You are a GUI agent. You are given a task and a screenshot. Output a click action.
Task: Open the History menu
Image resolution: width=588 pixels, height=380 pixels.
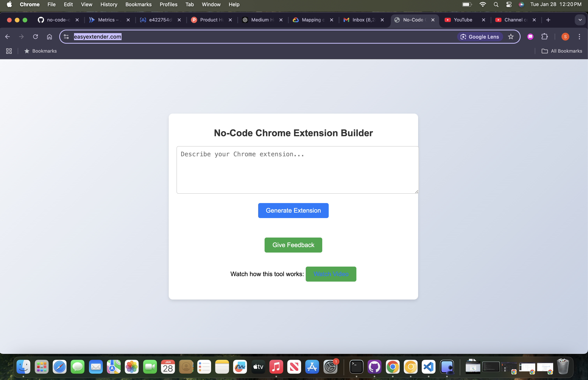pyautogui.click(x=109, y=4)
